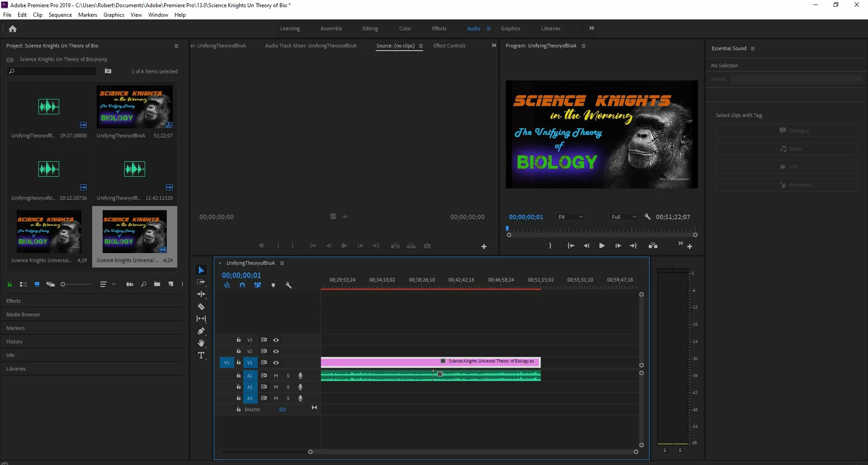The height and width of the screenshot is (465, 868).
Task: Click New Item icon in Project panel
Action: (171, 284)
